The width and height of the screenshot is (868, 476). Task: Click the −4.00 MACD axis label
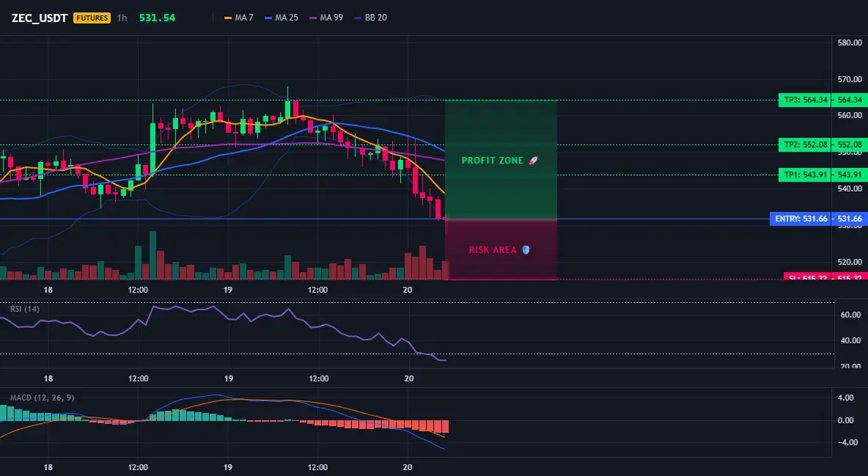(847, 442)
